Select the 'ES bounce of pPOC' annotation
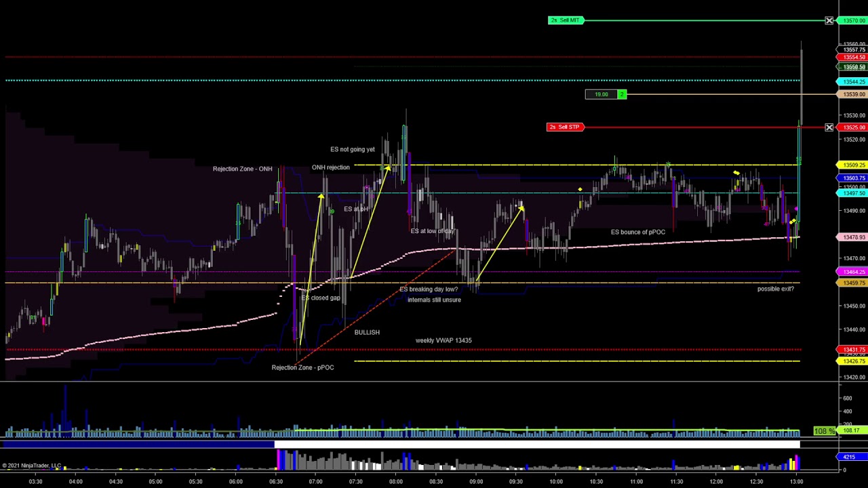 tap(638, 232)
